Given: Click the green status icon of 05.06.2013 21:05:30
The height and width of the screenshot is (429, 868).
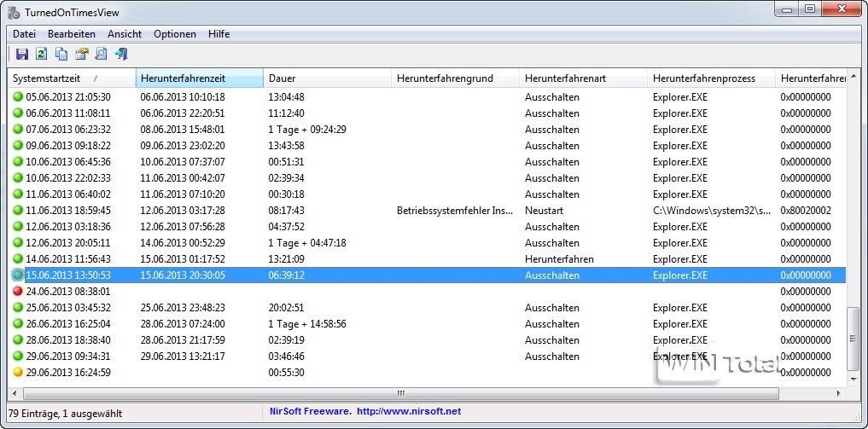Looking at the screenshot, I should click(x=18, y=97).
